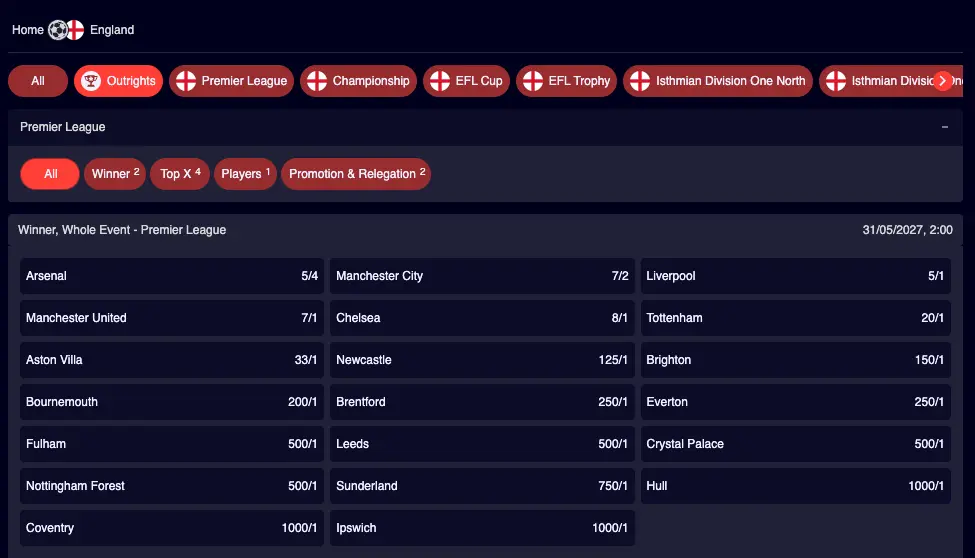Viewport: 975px width, 558px height.
Task: Pick Leeds at 500/1
Action: pyautogui.click(x=482, y=444)
